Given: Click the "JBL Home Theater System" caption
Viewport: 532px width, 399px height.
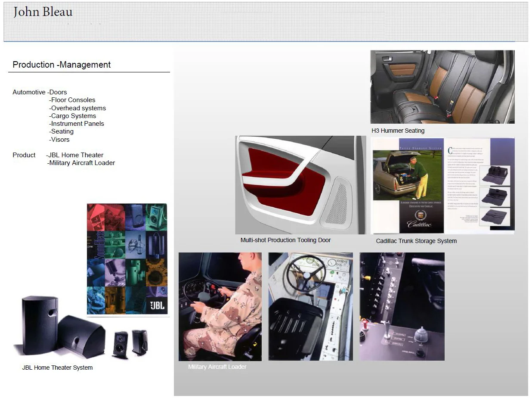Looking at the screenshot, I should pos(57,368).
